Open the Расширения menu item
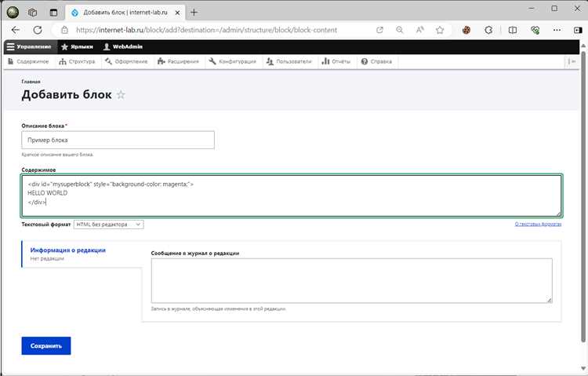The width and height of the screenshot is (588, 376). 179,61
